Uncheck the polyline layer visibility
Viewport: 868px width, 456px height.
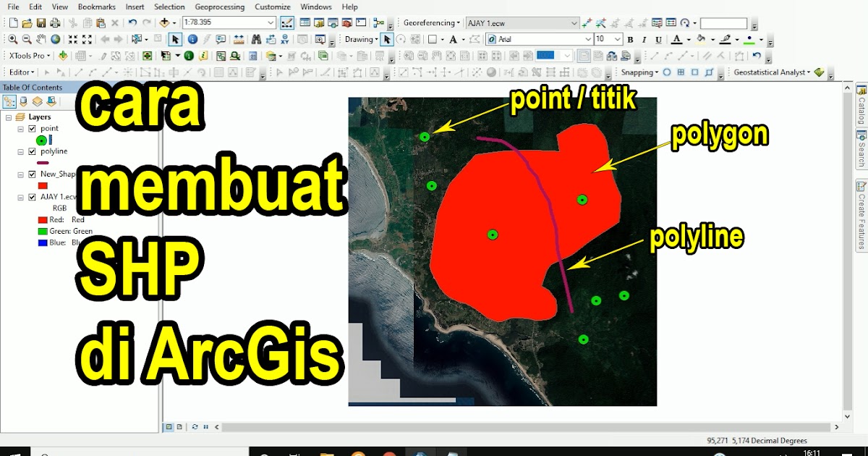pos(32,152)
